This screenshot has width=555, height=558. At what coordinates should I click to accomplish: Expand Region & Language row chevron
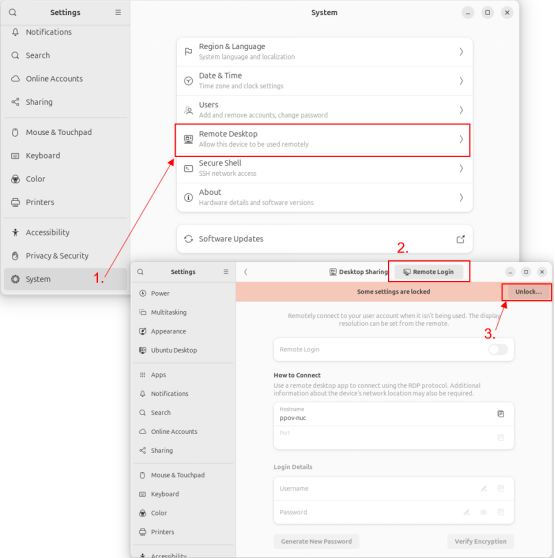point(461,52)
